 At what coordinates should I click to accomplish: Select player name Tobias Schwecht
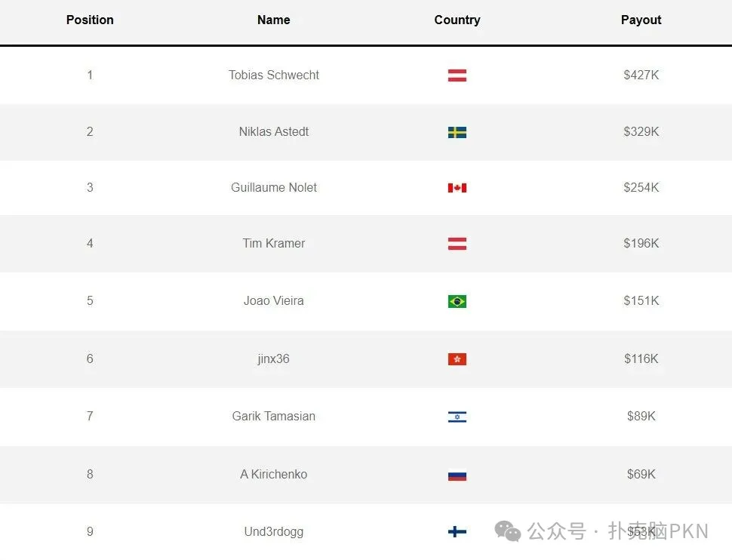(x=273, y=75)
